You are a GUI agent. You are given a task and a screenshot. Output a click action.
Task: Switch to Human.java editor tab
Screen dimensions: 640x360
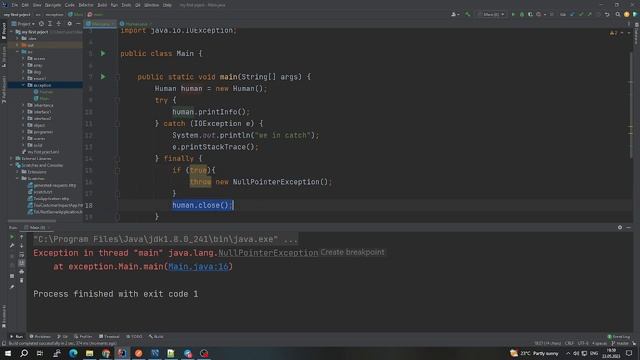pyautogui.click(x=136, y=24)
